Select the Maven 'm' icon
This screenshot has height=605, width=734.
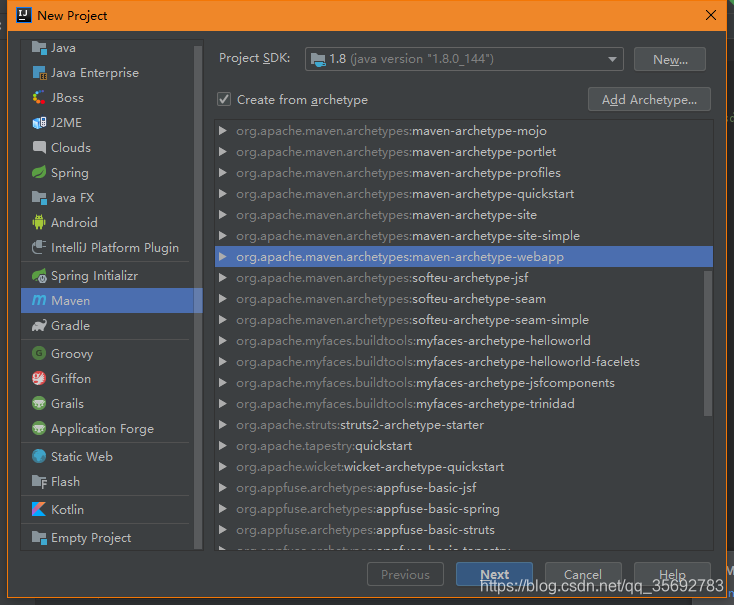[x=39, y=300]
